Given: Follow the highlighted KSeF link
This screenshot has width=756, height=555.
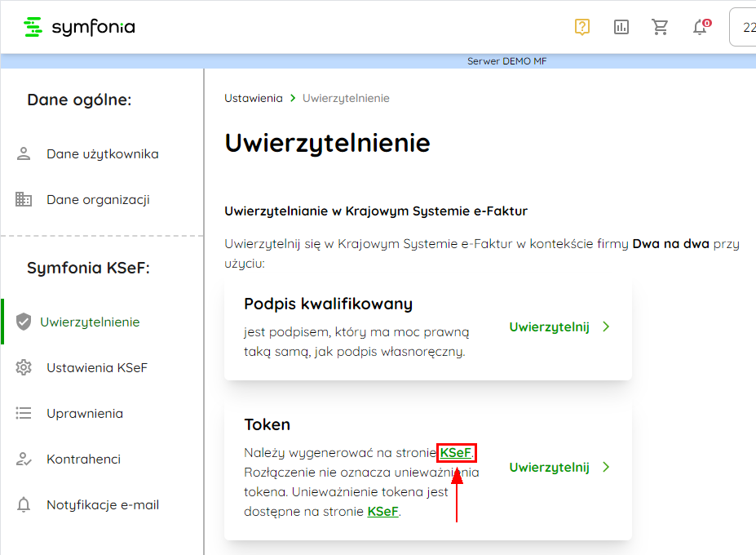Looking at the screenshot, I should (456, 452).
